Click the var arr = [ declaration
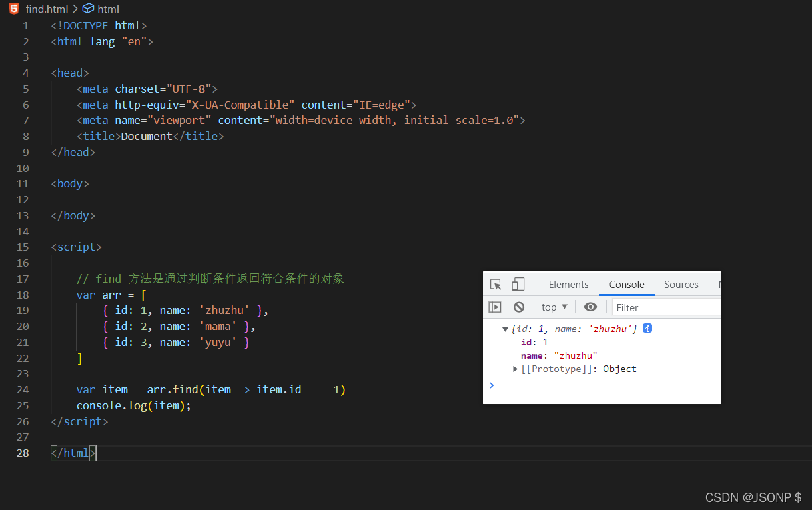Screen dimensions: 812x510 (x=111, y=295)
